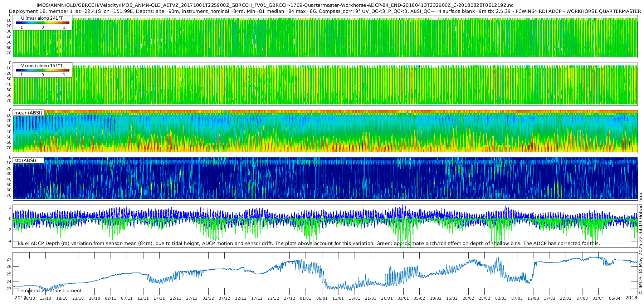
Task: Click the '08/10' date tick
Action: 29,299
